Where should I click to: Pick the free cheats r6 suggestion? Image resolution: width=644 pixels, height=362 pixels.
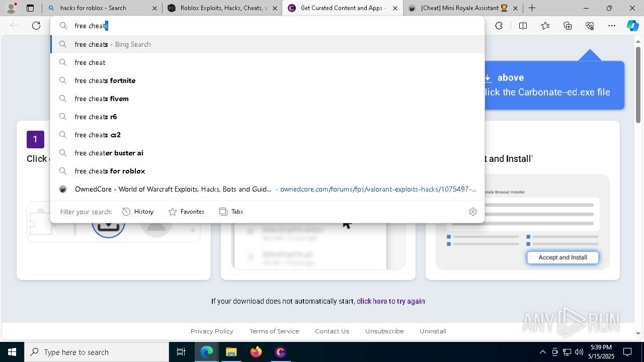267,117
